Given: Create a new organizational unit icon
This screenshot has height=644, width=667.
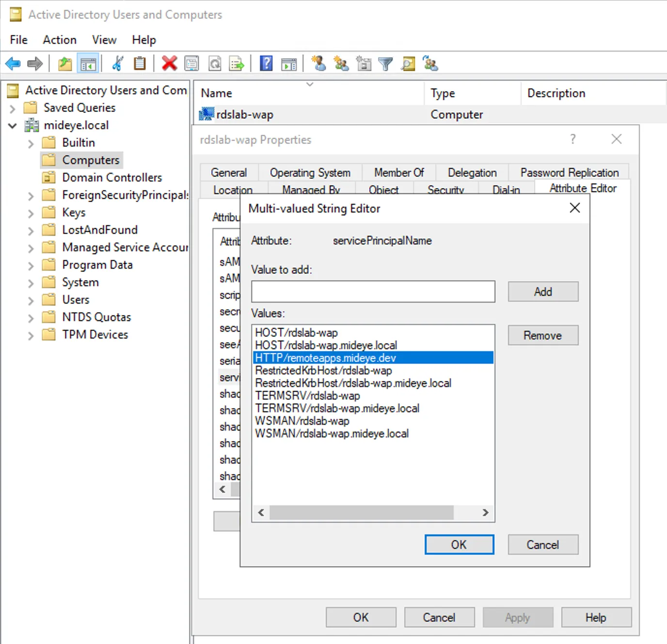Looking at the screenshot, I should [364, 63].
